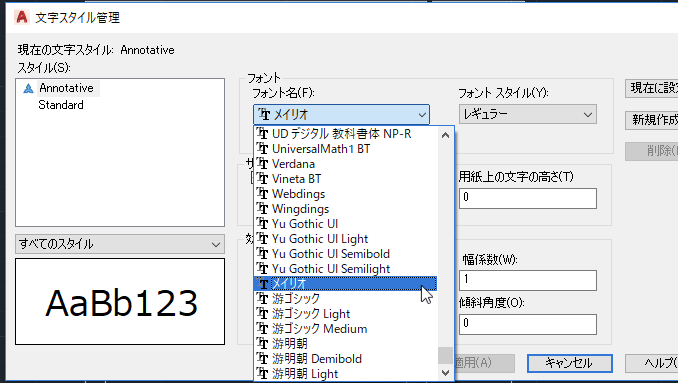678x383 pixels.
Task: Open the フォント名 combo box showing メイリオ
Action: 341,115
